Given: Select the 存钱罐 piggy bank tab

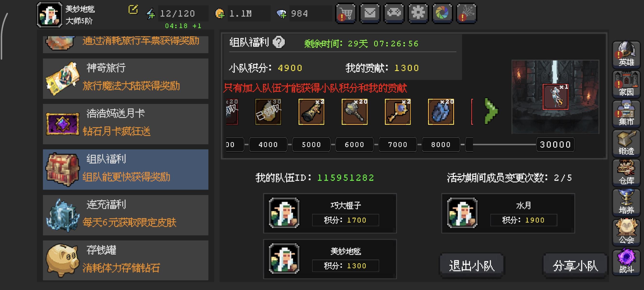Looking at the screenshot, I should click(125, 261).
